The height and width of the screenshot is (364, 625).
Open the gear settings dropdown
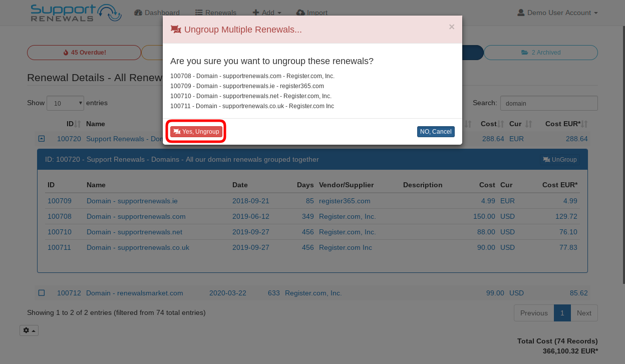(29, 330)
